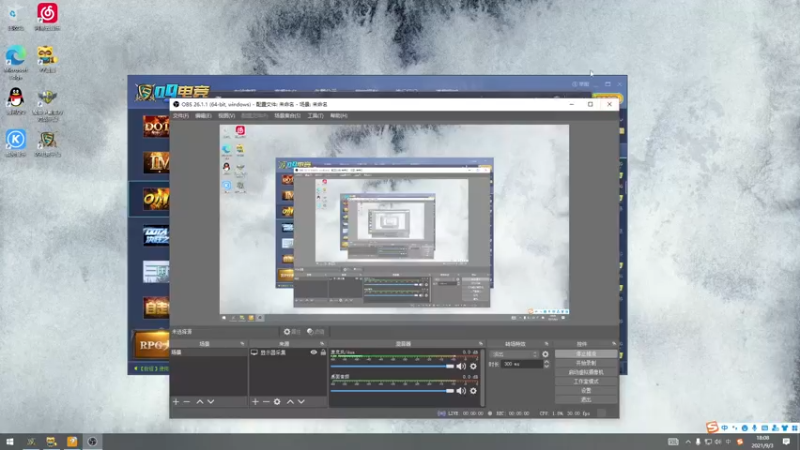
Task: Move the scene up with the arrow
Action: pos(200,402)
